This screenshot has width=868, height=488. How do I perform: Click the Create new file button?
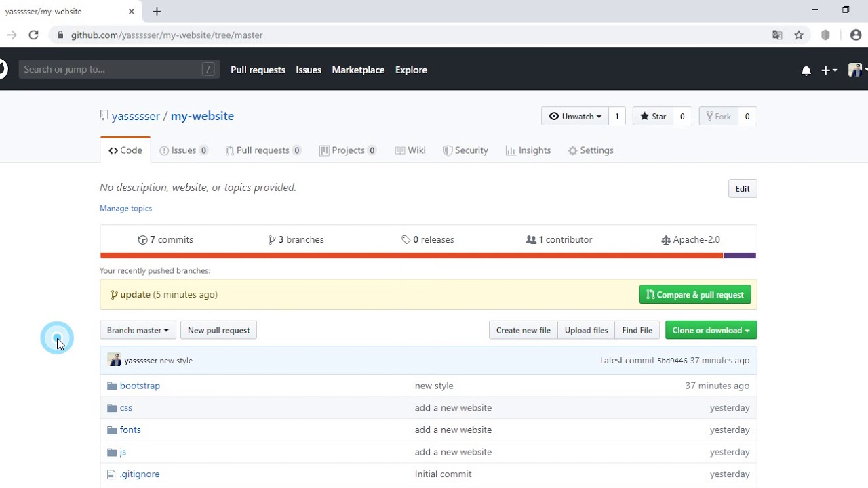pyautogui.click(x=524, y=330)
